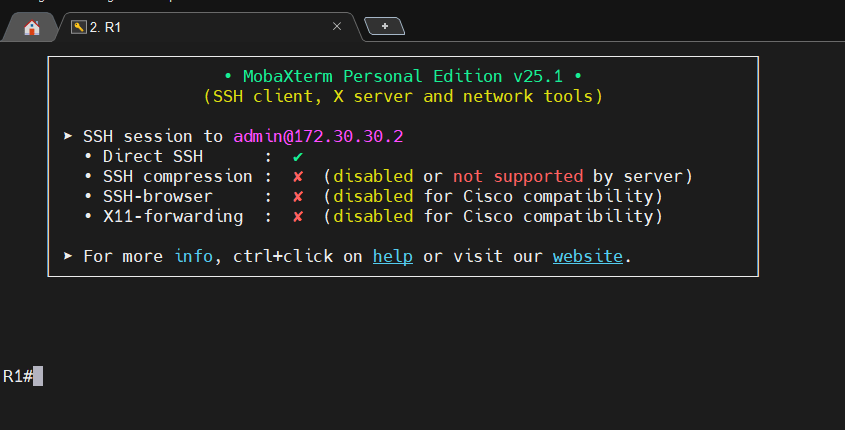The width and height of the screenshot is (845, 430).
Task: Click "(SSH client, X server and network tools)" line
Action: 403,96
